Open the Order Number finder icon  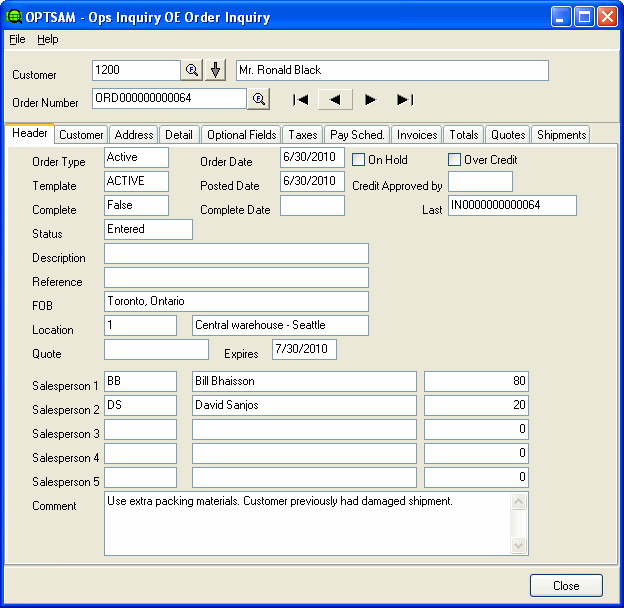pos(259,98)
